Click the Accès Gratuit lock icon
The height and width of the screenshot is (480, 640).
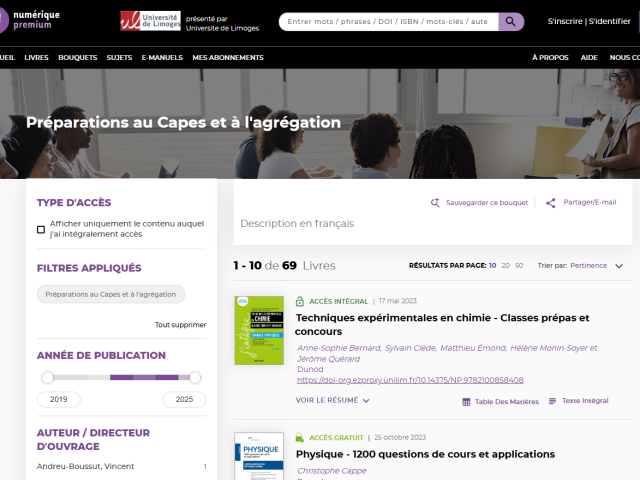coord(299,438)
